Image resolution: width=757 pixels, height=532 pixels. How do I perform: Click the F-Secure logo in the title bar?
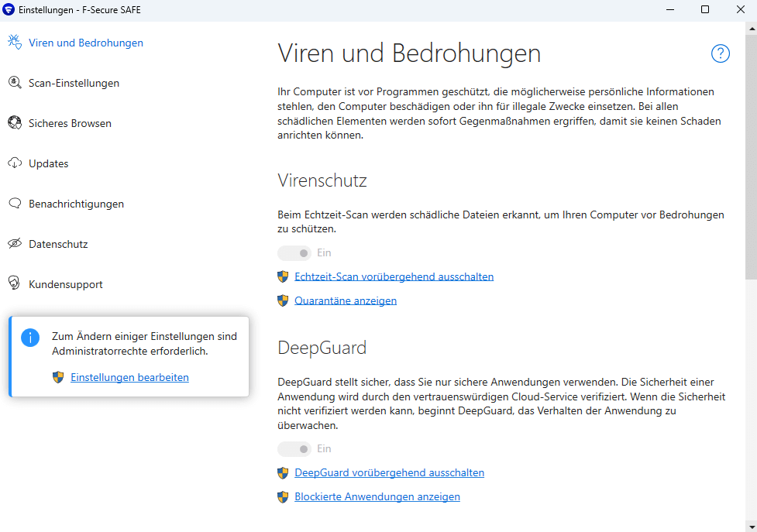tap(9, 9)
